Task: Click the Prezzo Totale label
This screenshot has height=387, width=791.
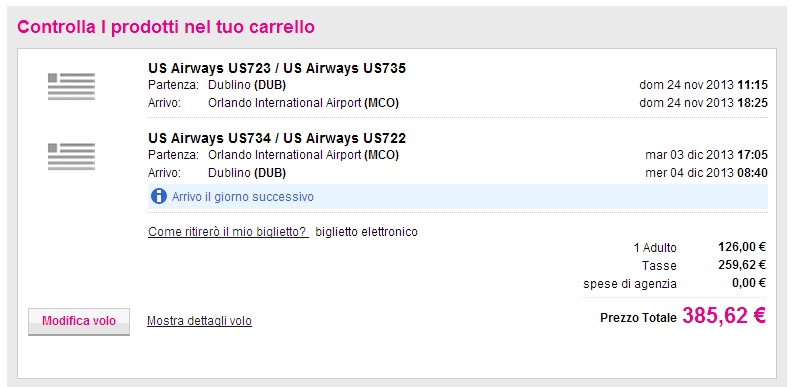Action: click(x=638, y=318)
